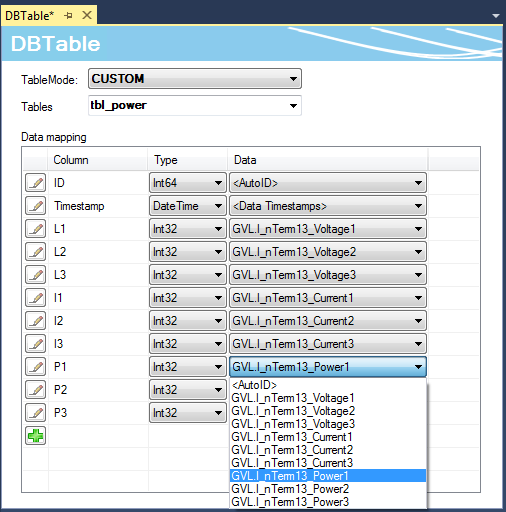Click the edit pencil icon for P1 row

(x=35, y=367)
